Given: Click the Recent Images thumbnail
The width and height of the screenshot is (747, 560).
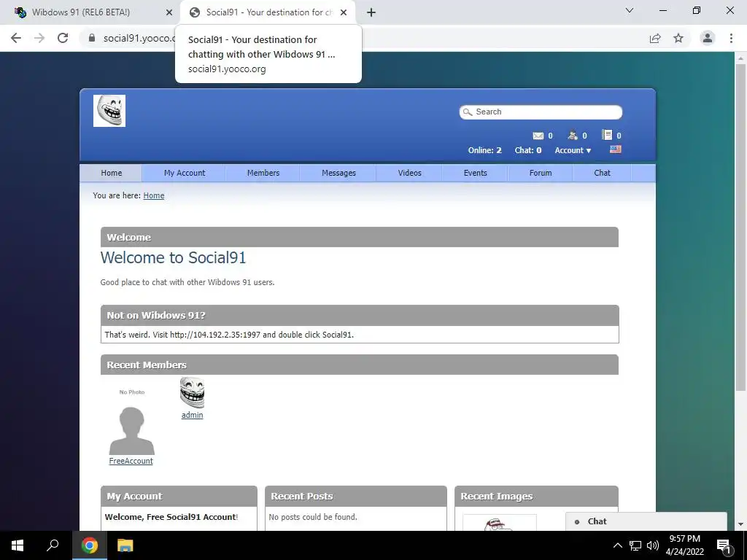Looking at the screenshot, I should pos(499,522).
